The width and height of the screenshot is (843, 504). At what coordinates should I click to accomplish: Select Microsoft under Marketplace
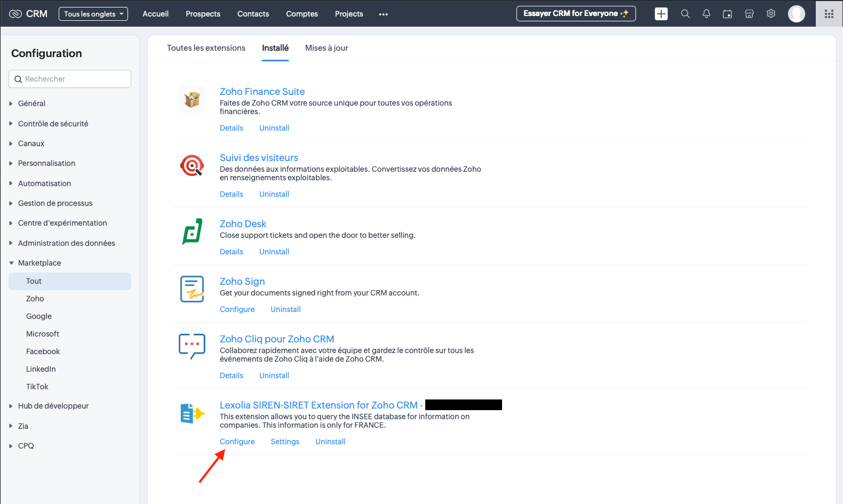(43, 334)
